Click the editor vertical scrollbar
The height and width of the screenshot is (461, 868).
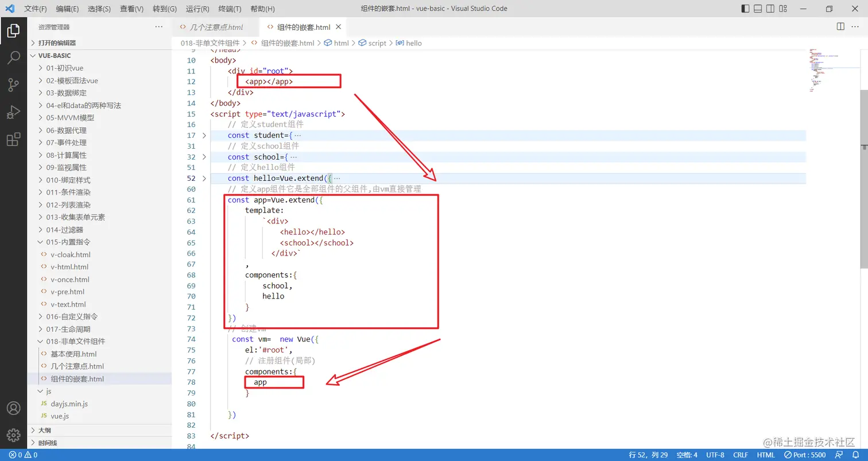[x=864, y=178]
